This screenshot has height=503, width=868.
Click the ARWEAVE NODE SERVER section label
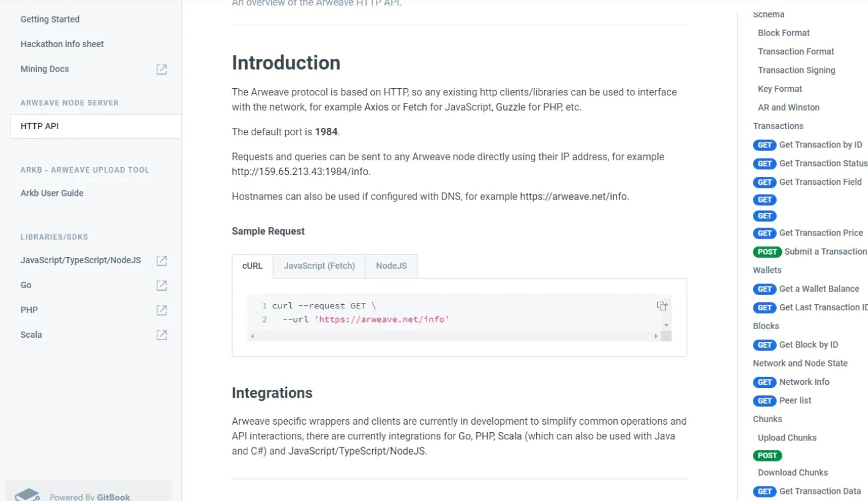click(70, 103)
